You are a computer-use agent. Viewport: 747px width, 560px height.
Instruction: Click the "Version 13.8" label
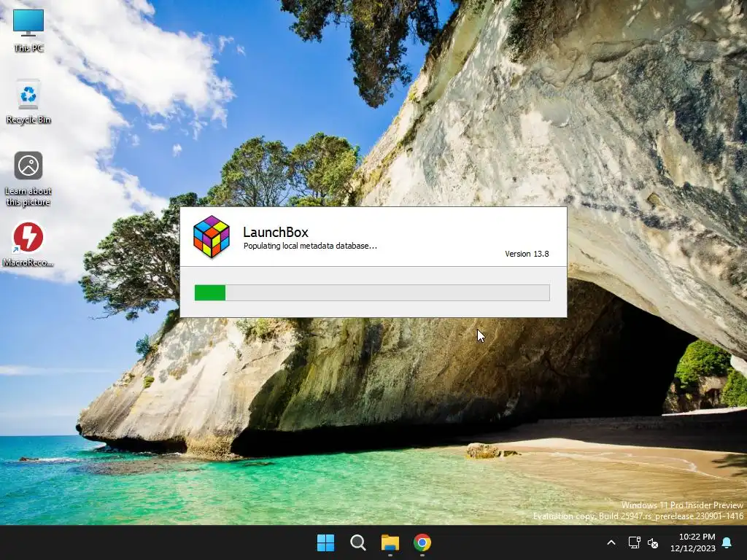tap(527, 254)
